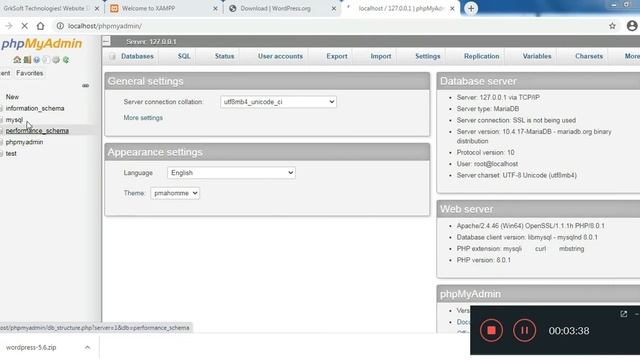The width and height of the screenshot is (640, 360).
Task: Click the address bar URL localhost/phpmyadmin/
Action: tap(104, 26)
